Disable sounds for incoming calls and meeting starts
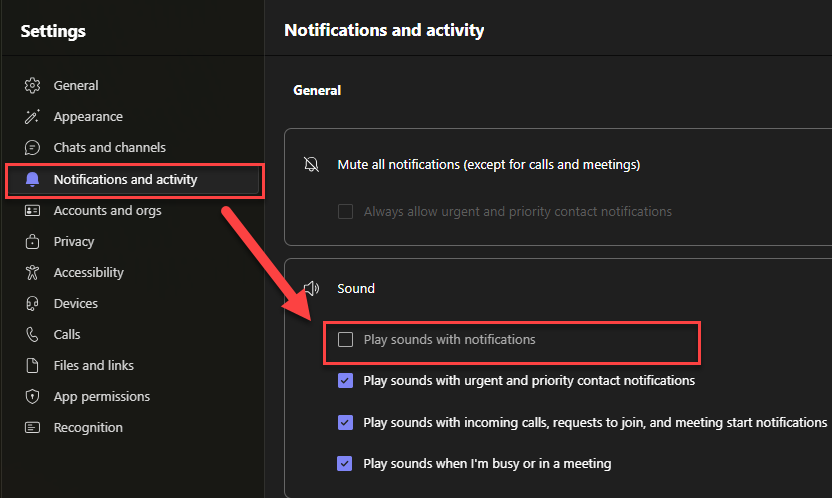 (346, 423)
